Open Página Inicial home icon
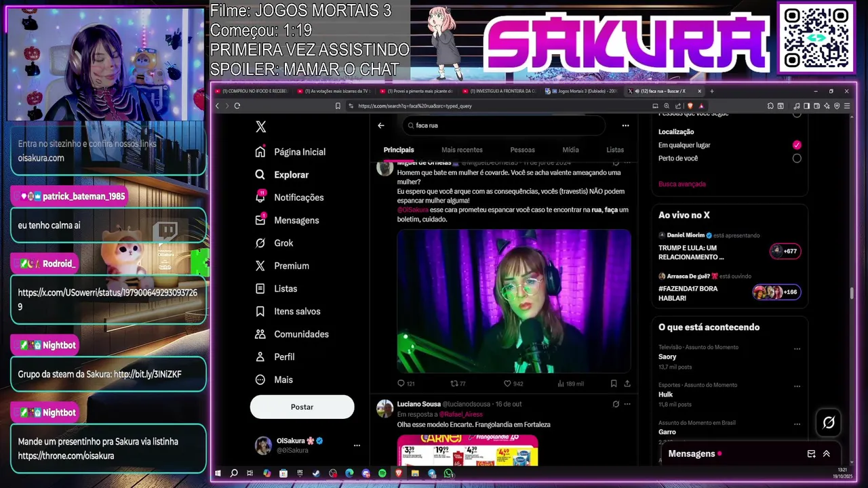The image size is (868, 488). 260,152
